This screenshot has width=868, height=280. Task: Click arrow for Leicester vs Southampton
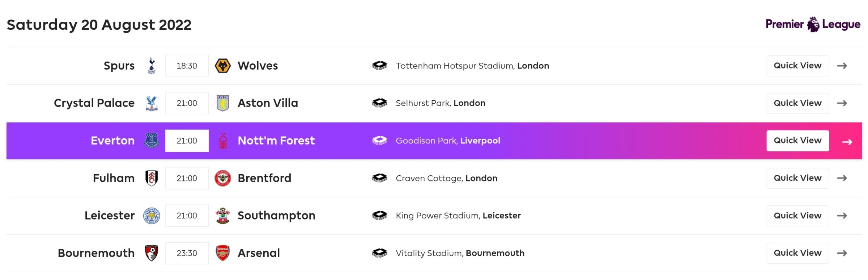pyautogui.click(x=842, y=216)
